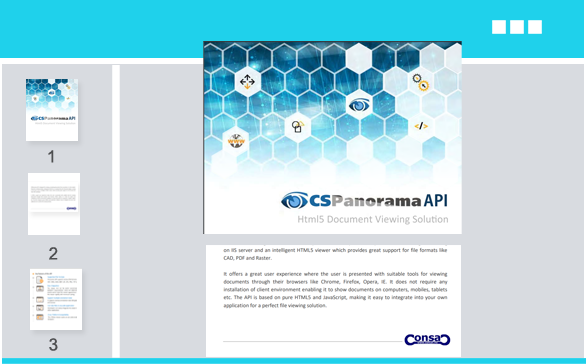This screenshot has width=586, height=364.
Task: Click the four-way move arrows hexagon icon
Action: (x=247, y=81)
